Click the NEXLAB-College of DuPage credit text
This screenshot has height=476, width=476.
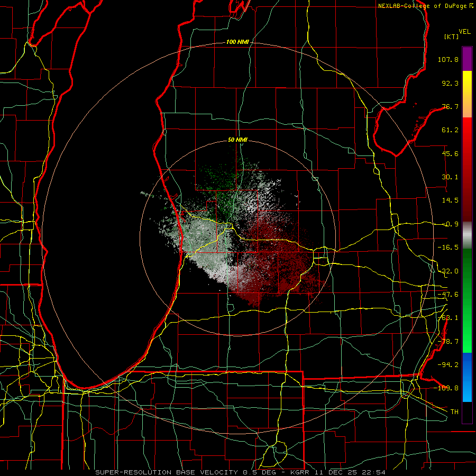pyautogui.click(x=425, y=6)
